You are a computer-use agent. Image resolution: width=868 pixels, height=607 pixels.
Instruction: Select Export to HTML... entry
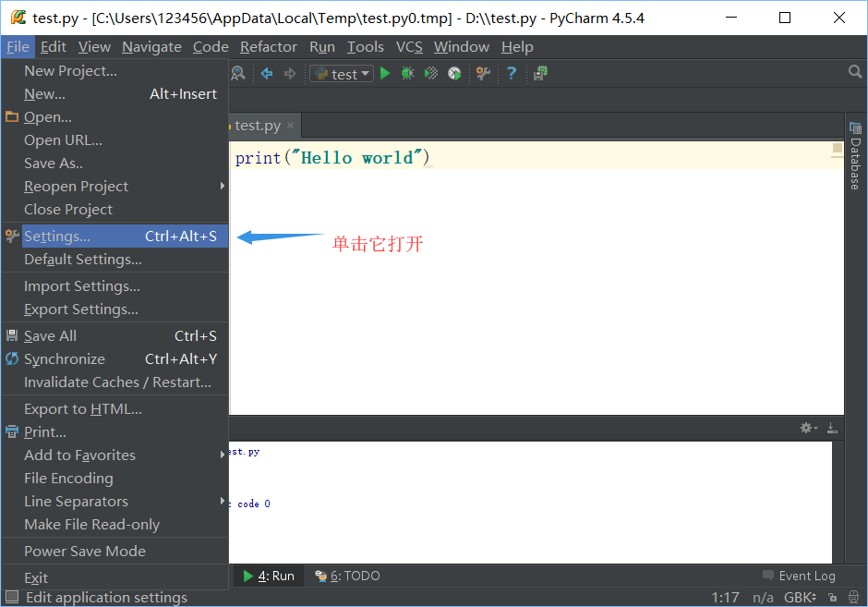[x=115, y=409]
